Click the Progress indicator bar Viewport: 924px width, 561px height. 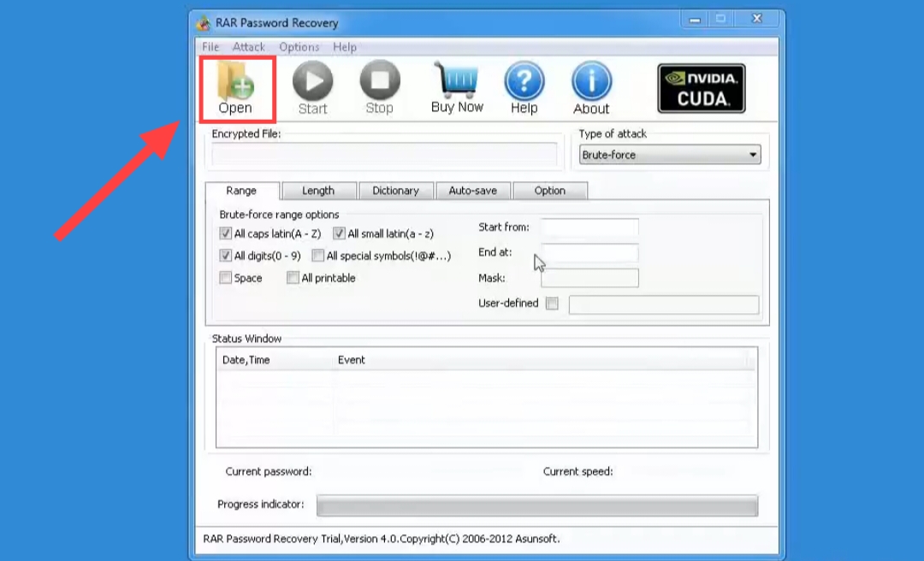click(x=537, y=505)
